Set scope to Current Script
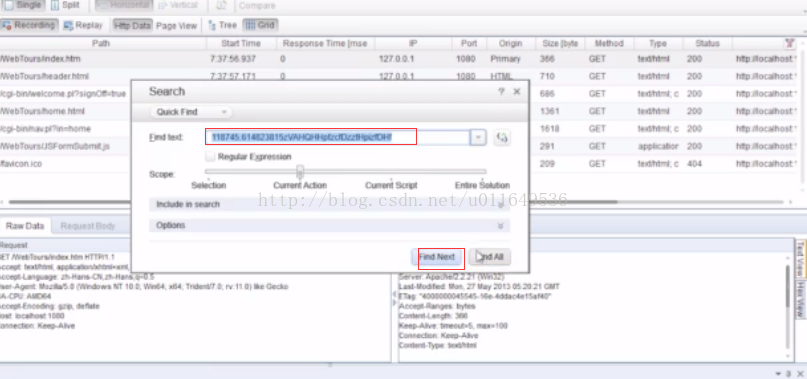 (x=391, y=185)
